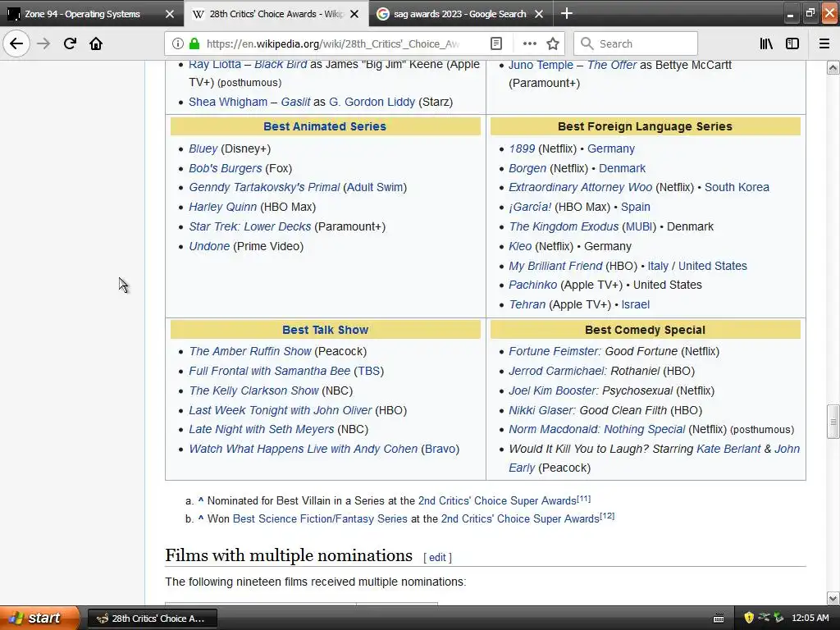Image resolution: width=840 pixels, height=630 pixels.
Task: Open the Bluey link
Action: [203, 149]
